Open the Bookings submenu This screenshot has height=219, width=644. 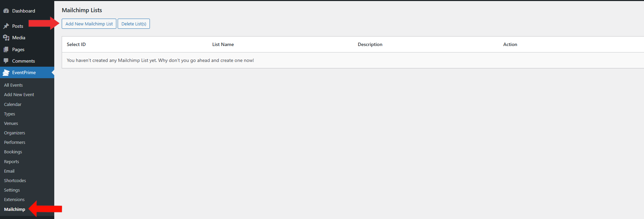13,152
